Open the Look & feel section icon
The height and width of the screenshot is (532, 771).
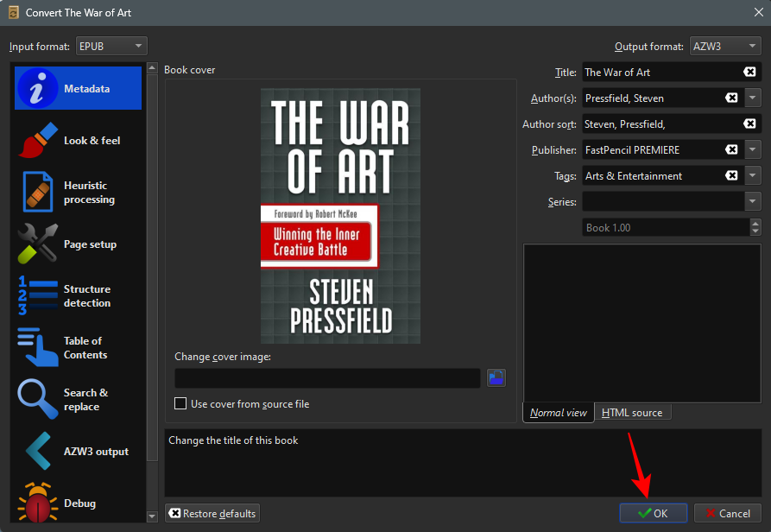pos(38,141)
